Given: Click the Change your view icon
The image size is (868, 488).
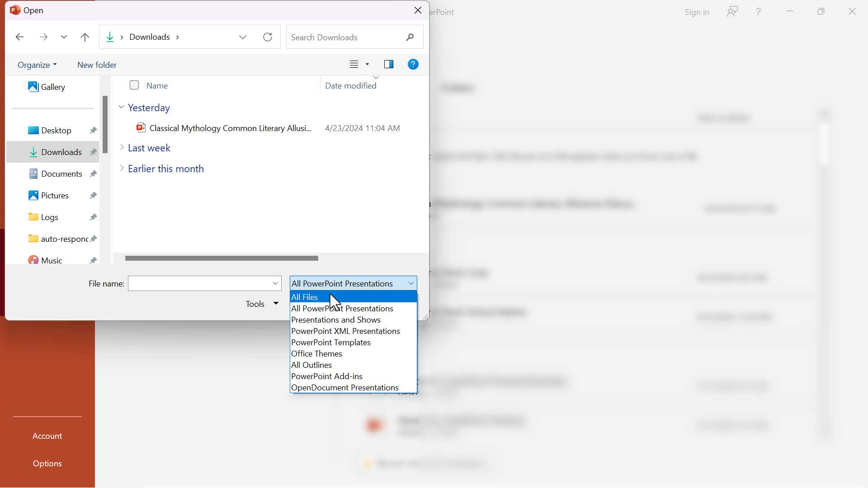Looking at the screenshot, I should click(354, 64).
